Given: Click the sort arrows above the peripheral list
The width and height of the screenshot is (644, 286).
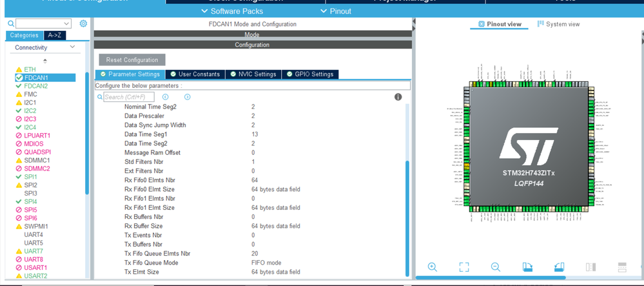Looking at the screenshot, I should (x=44, y=61).
